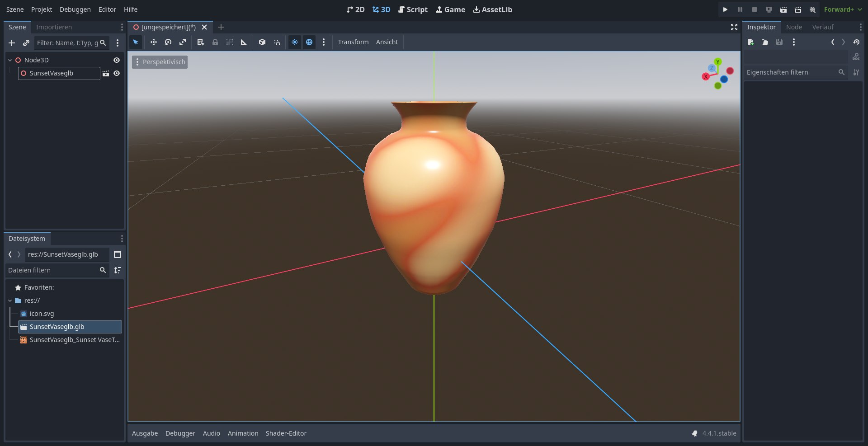This screenshot has height=446, width=868.
Task: Open the Projekt menu
Action: (x=42, y=9)
